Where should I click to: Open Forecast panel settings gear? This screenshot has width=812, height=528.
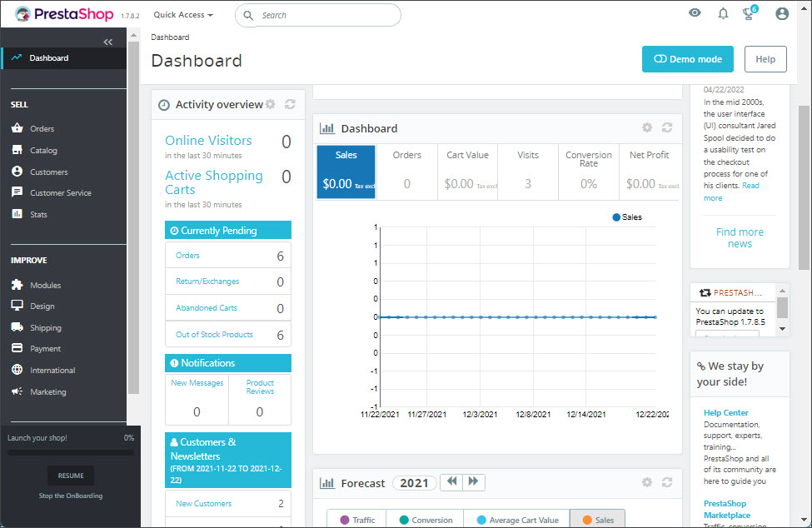coord(647,482)
